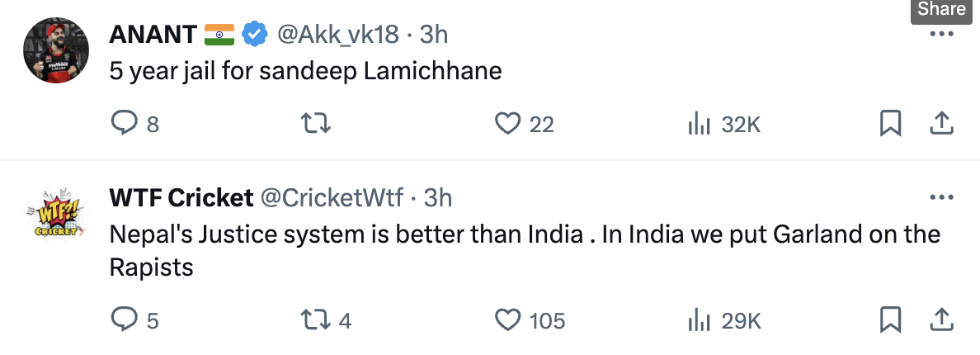Share ANANT's tweet via upload icon
This screenshot has height=355, width=980.
tap(941, 124)
